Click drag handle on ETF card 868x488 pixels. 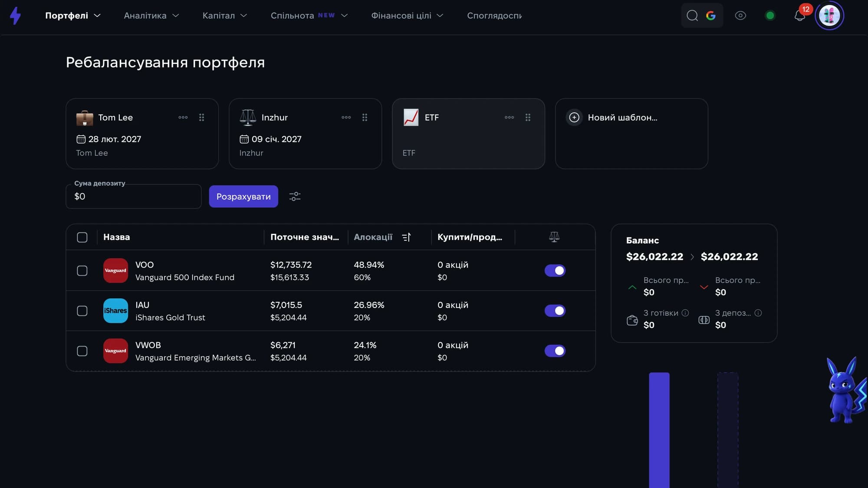pyautogui.click(x=528, y=117)
